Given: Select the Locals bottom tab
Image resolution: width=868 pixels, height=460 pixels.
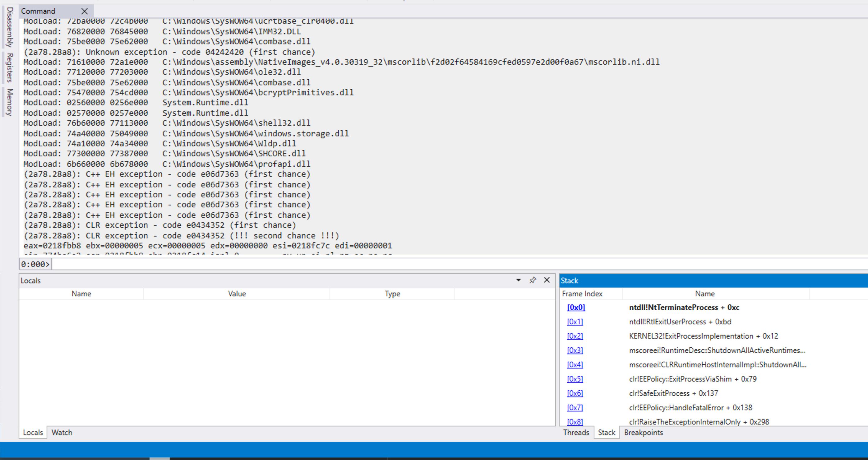Looking at the screenshot, I should click(33, 433).
